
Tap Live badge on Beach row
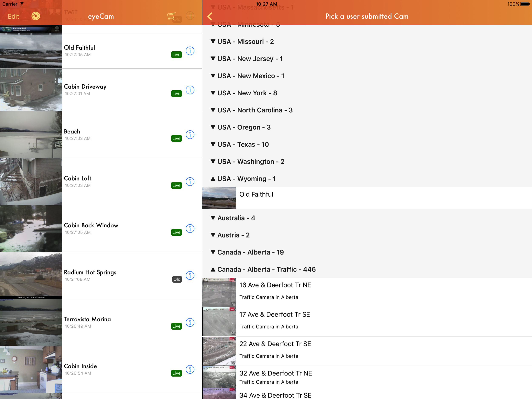(x=176, y=138)
